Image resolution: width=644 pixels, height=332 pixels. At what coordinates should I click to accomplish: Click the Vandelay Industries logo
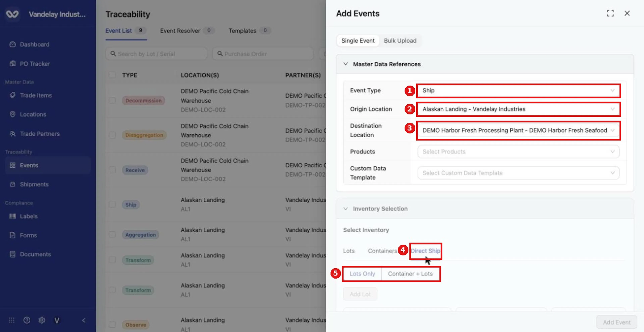click(12, 14)
